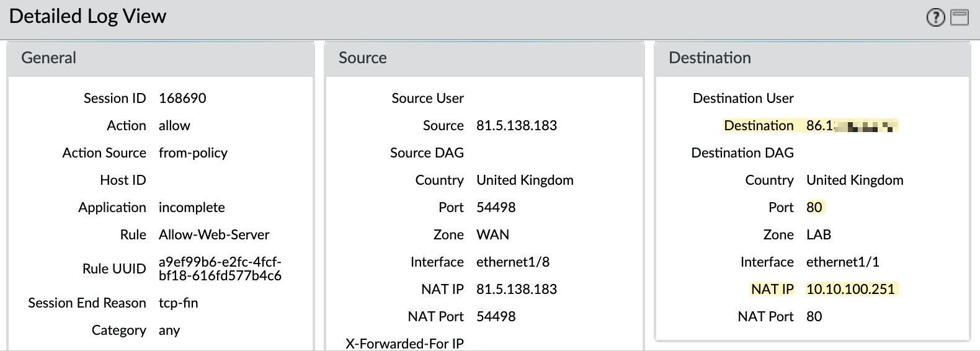Click the Source Port 54498 value
980x351 pixels.
click(496, 207)
